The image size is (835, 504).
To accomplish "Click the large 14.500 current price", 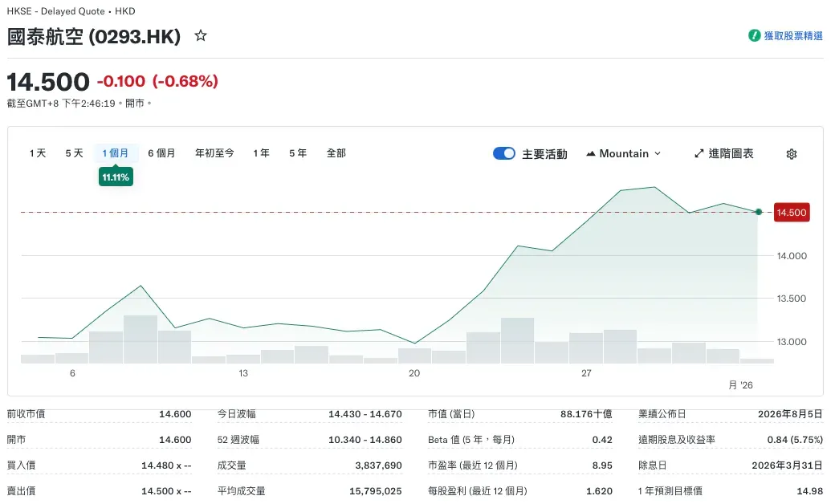I will coord(48,81).
